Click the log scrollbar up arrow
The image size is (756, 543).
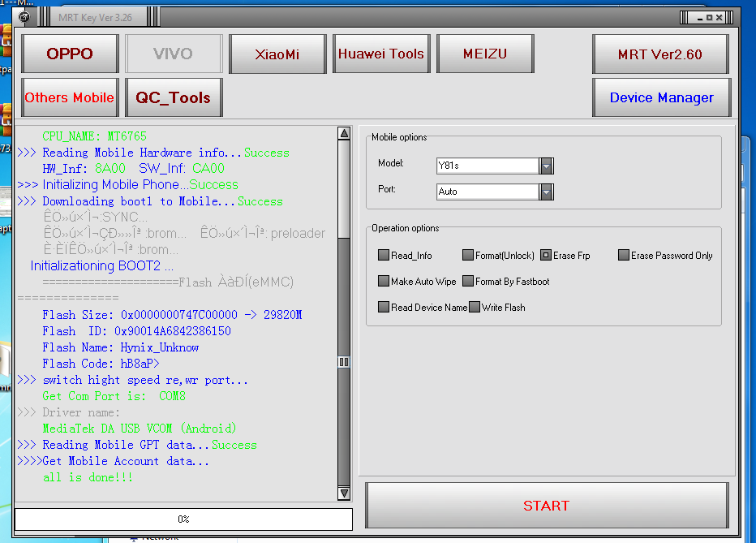coord(344,134)
